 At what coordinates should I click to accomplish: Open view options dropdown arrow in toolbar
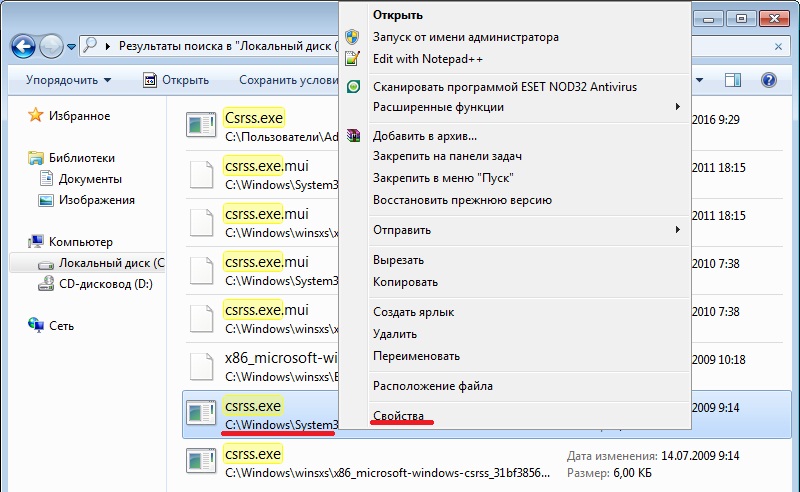(x=699, y=80)
